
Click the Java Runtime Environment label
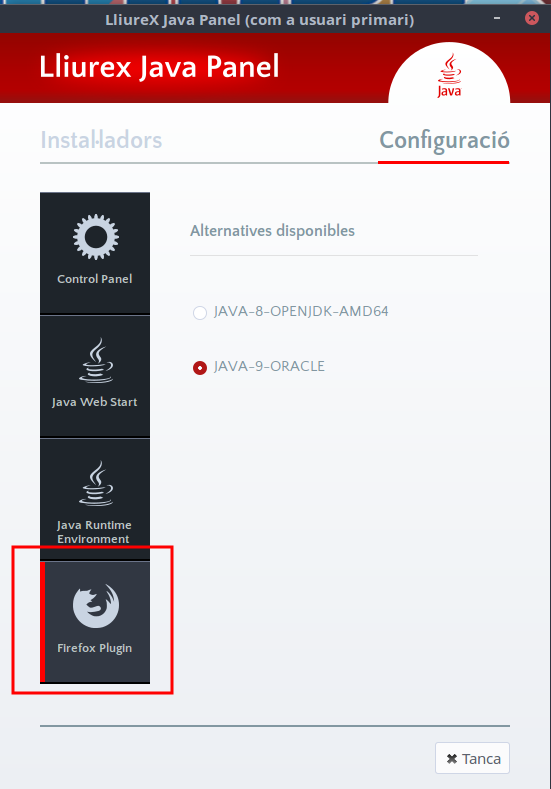point(94,532)
